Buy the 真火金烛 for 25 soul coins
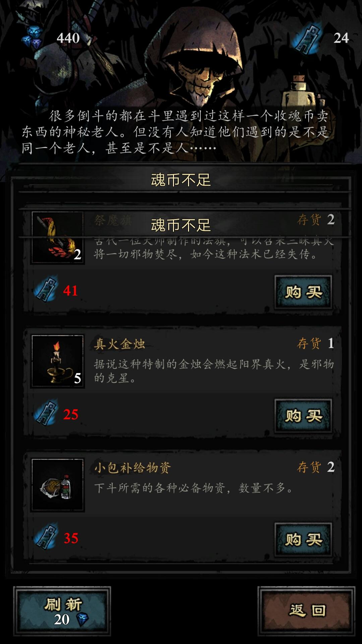 [303, 416]
